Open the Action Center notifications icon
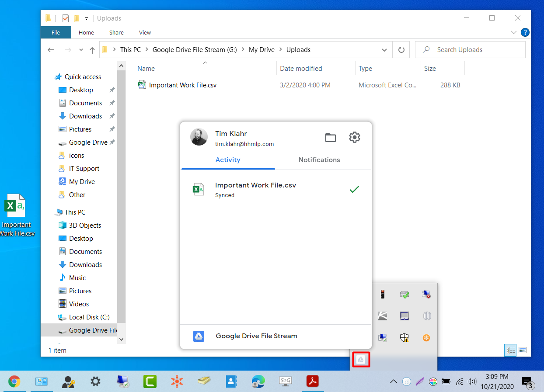 point(528,382)
